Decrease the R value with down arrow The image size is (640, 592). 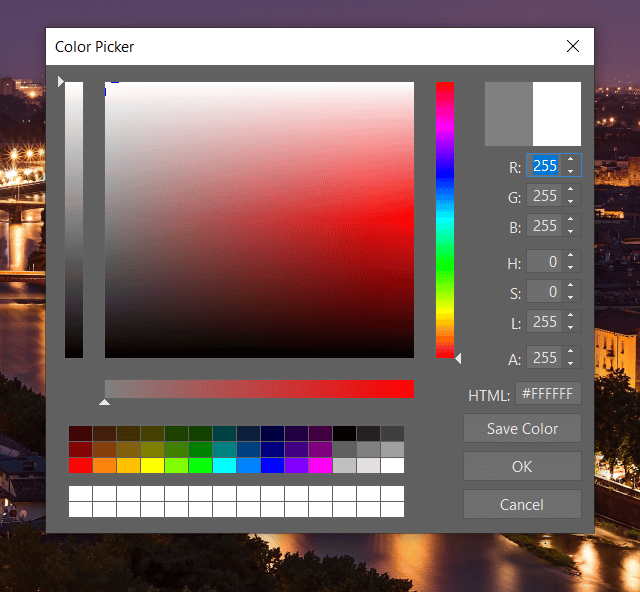pyautogui.click(x=571, y=171)
